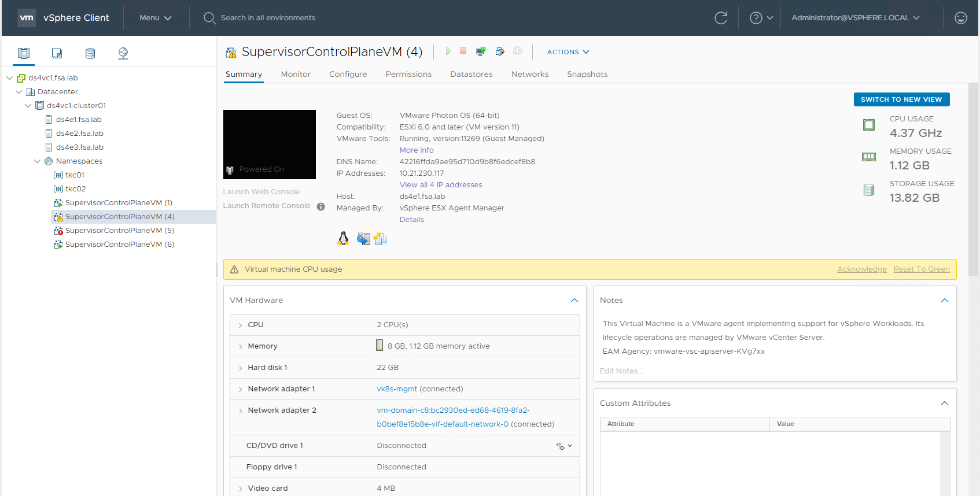The image size is (980, 496).
Task: Select host ds4e1.fsa.lab in the tree
Action: pos(79,120)
